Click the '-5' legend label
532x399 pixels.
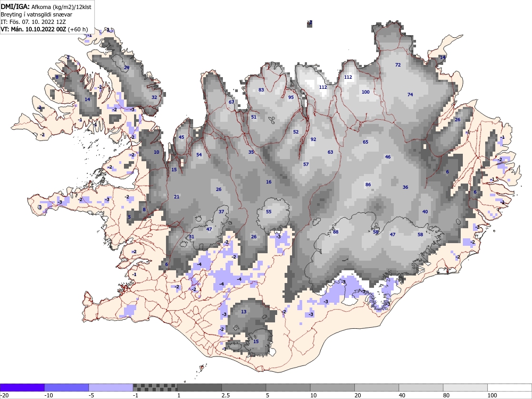(x=92, y=395)
